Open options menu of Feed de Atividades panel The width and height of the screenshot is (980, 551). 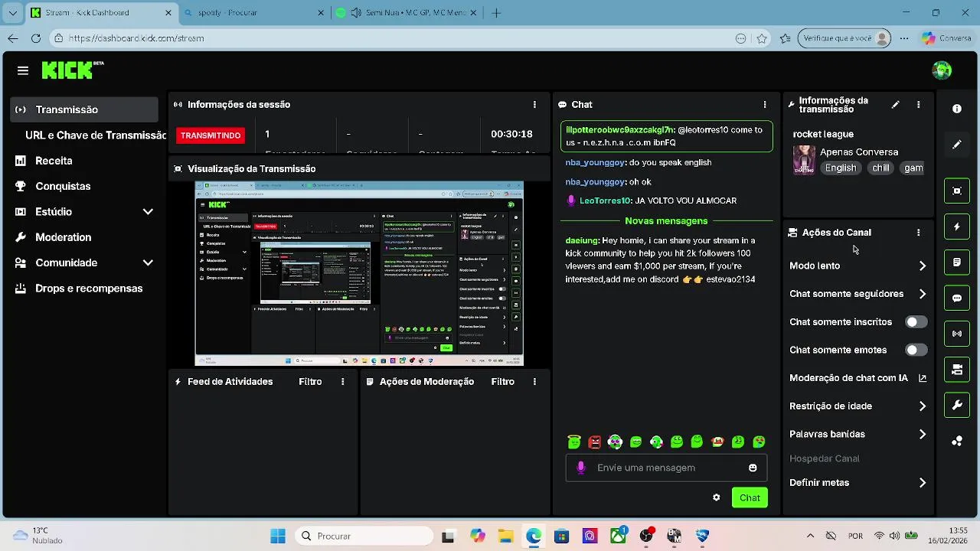[x=342, y=382]
